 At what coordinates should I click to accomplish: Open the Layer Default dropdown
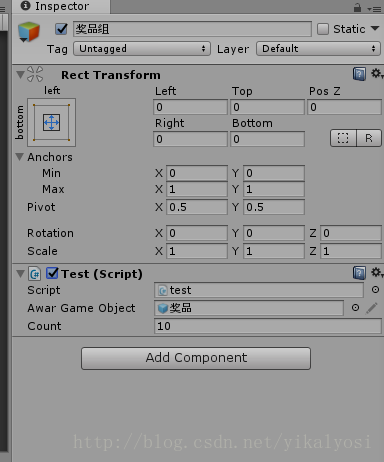318,49
